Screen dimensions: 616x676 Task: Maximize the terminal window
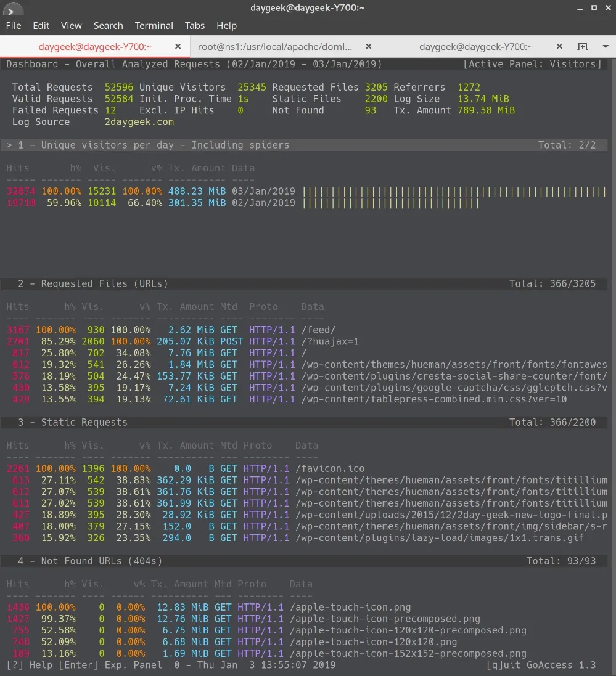(x=594, y=8)
